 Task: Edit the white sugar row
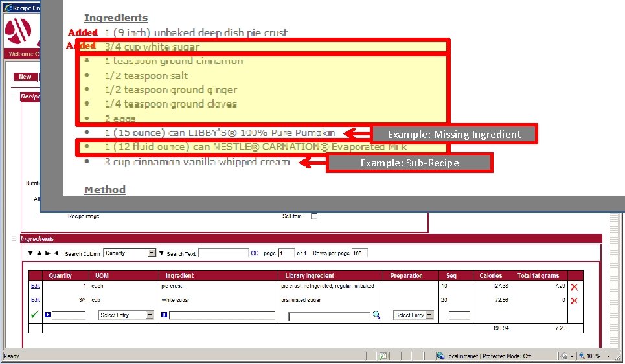coord(35,300)
